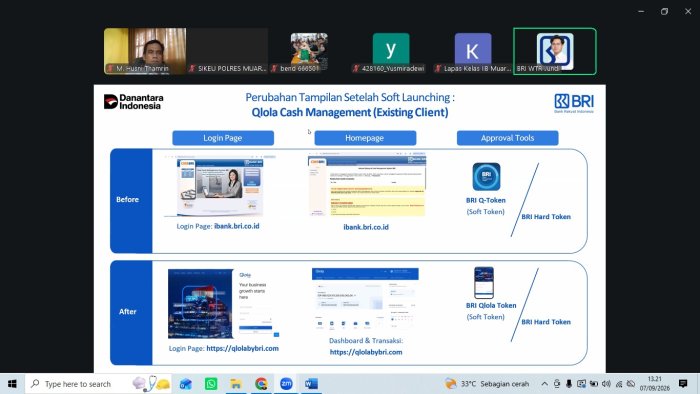Image resolution: width=700 pixels, height=394 pixels.
Task: Click the new Qlola dashboard screenshot
Action: coord(365,299)
